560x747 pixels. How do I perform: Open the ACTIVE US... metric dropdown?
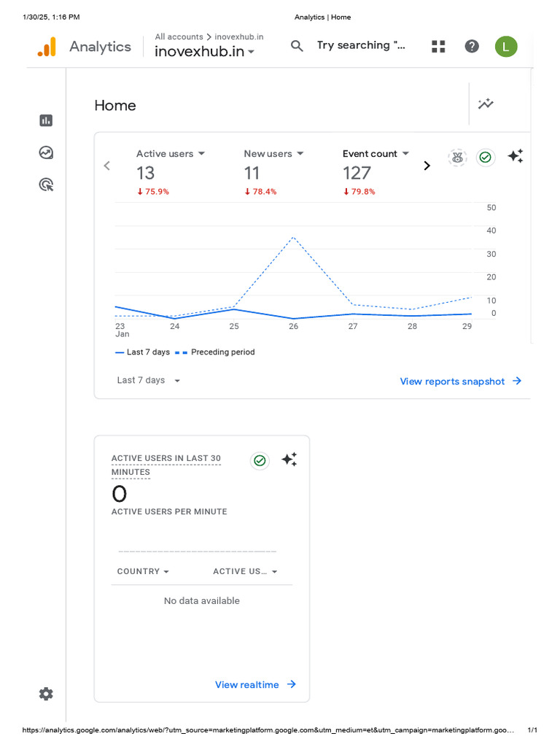tap(245, 571)
